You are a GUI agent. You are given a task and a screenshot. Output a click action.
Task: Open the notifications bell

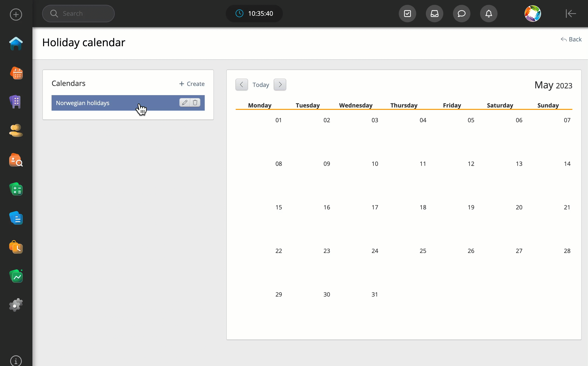pos(489,14)
